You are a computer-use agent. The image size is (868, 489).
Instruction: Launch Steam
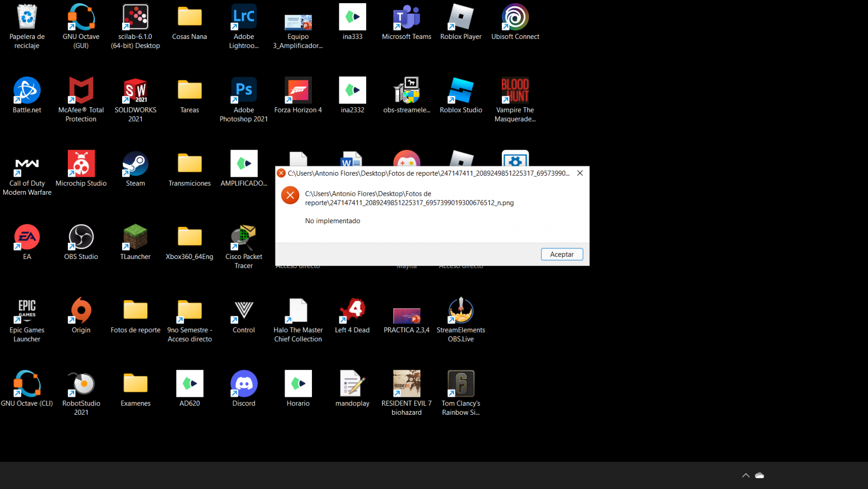pos(135,168)
